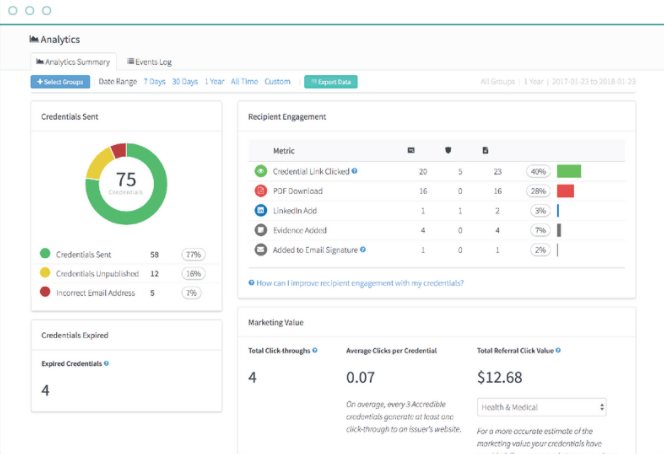Set date range to 7 Days
The width and height of the screenshot is (664, 454).
tap(154, 82)
